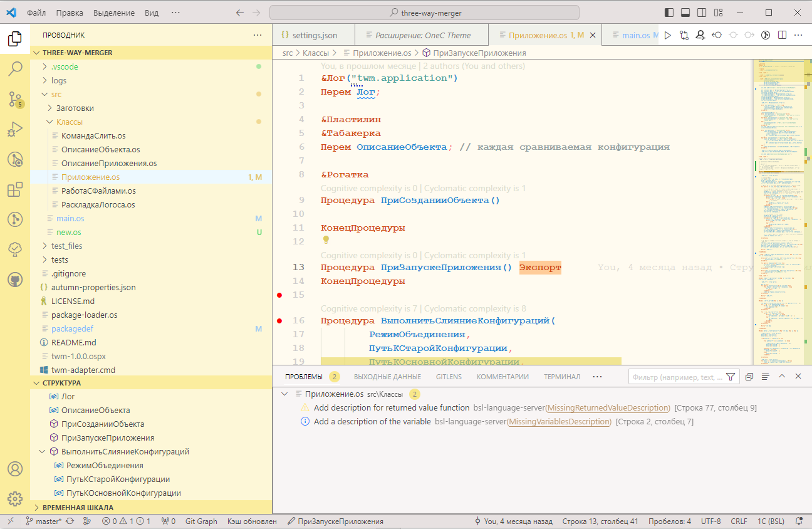The image size is (812, 529).
Task: Collapse Приложение.os group in Problems
Action: pos(285,394)
